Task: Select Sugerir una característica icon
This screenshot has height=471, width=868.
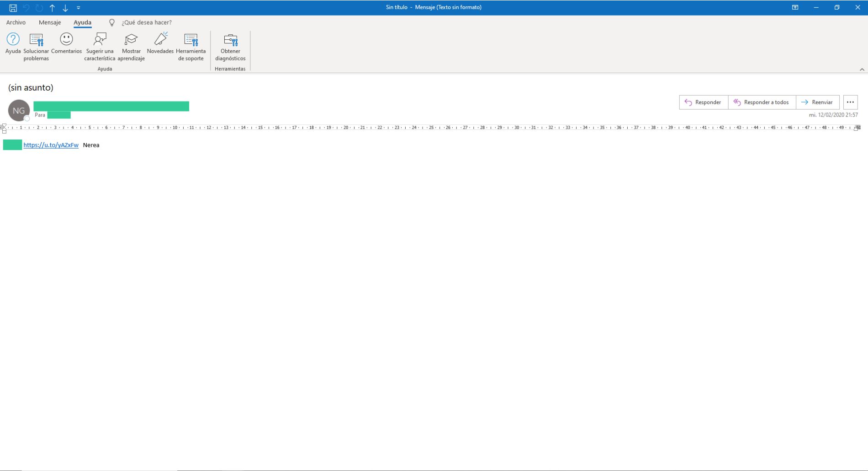Action: pyautogui.click(x=100, y=40)
